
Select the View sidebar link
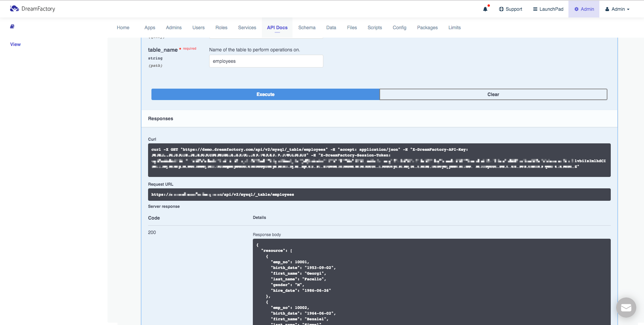click(x=15, y=44)
